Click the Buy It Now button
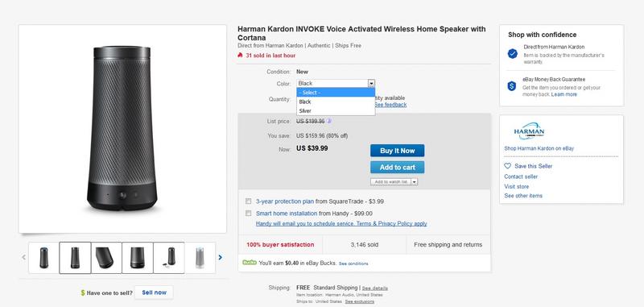The height and width of the screenshot is (307, 644). tap(397, 151)
